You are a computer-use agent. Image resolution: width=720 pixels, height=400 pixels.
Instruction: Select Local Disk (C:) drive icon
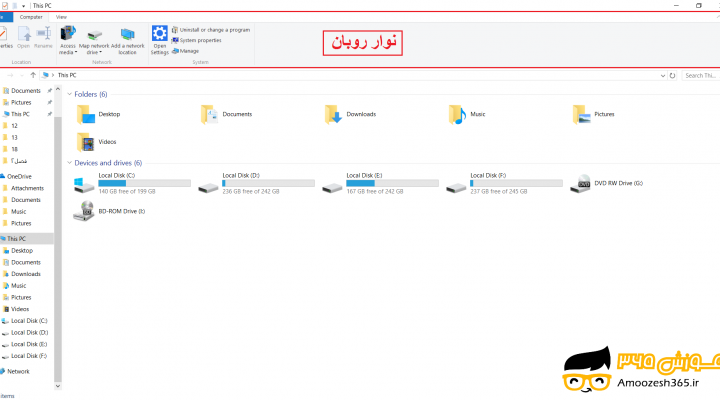[84, 185]
